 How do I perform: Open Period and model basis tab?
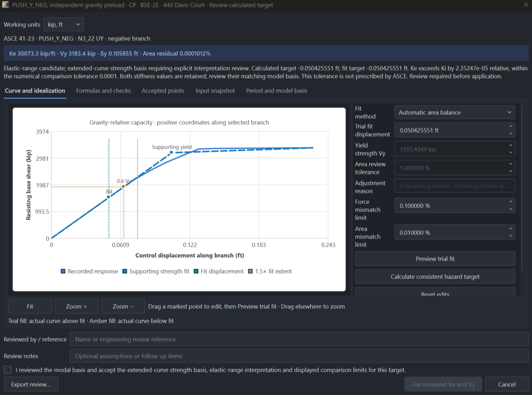(x=276, y=90)
